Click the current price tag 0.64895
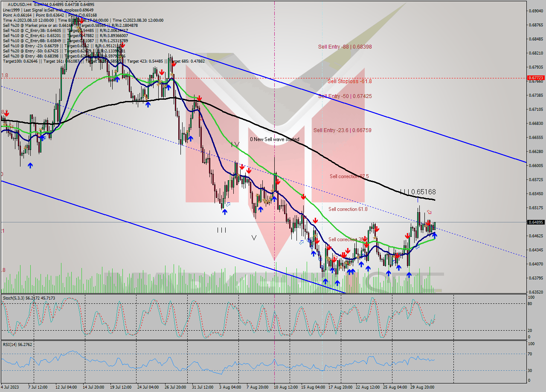Viewport: 546px width, 392px height. [x=535, y=222]
